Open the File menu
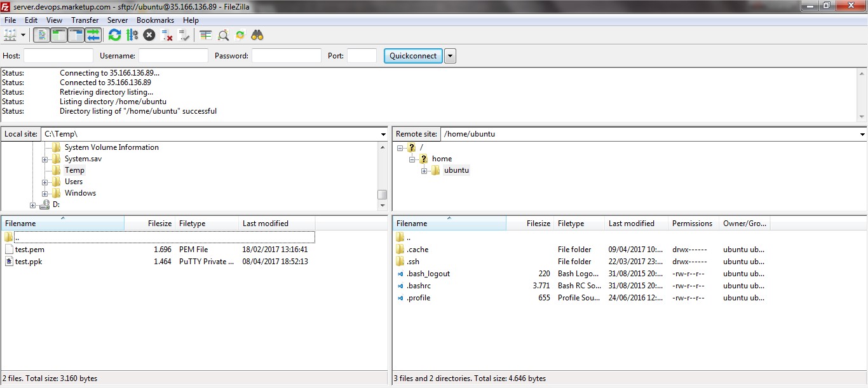Screen dimensions: 868x388 point(10,20)
